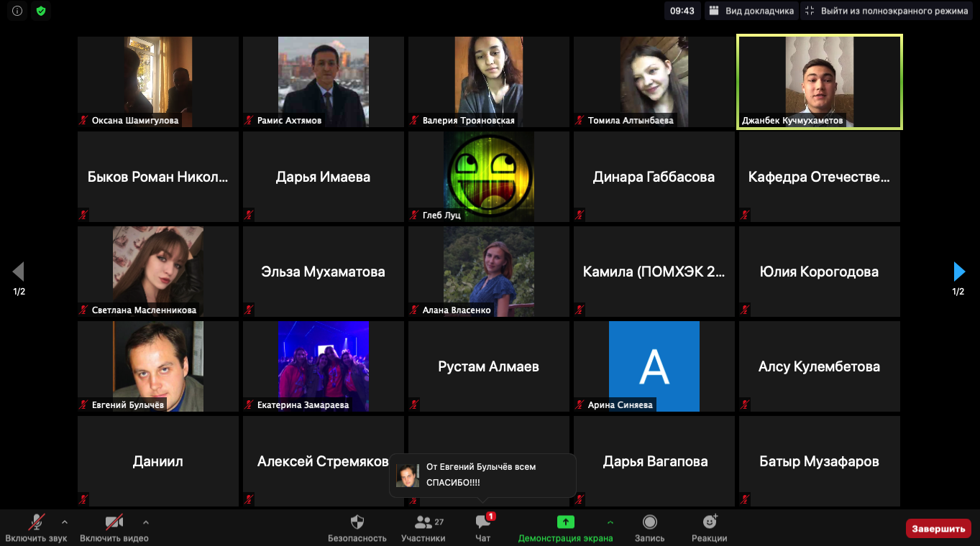Click the green encryption shield icon

pos(41,11)
